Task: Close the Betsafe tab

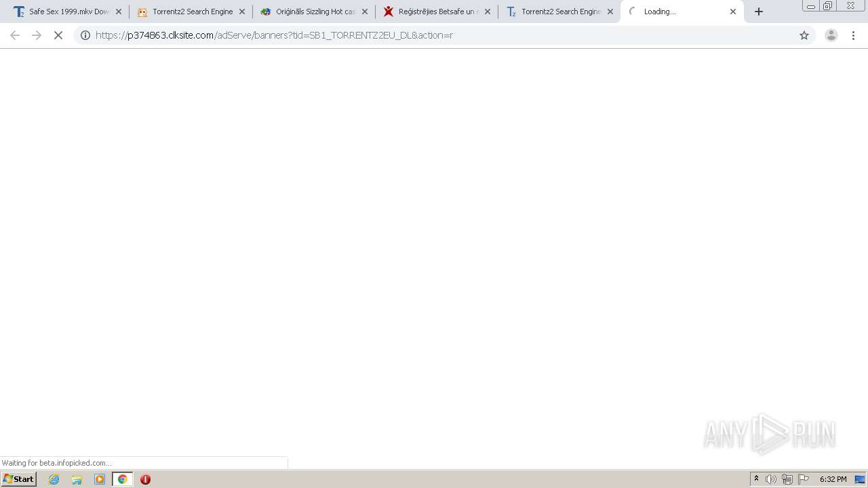Action: [488, 12]
